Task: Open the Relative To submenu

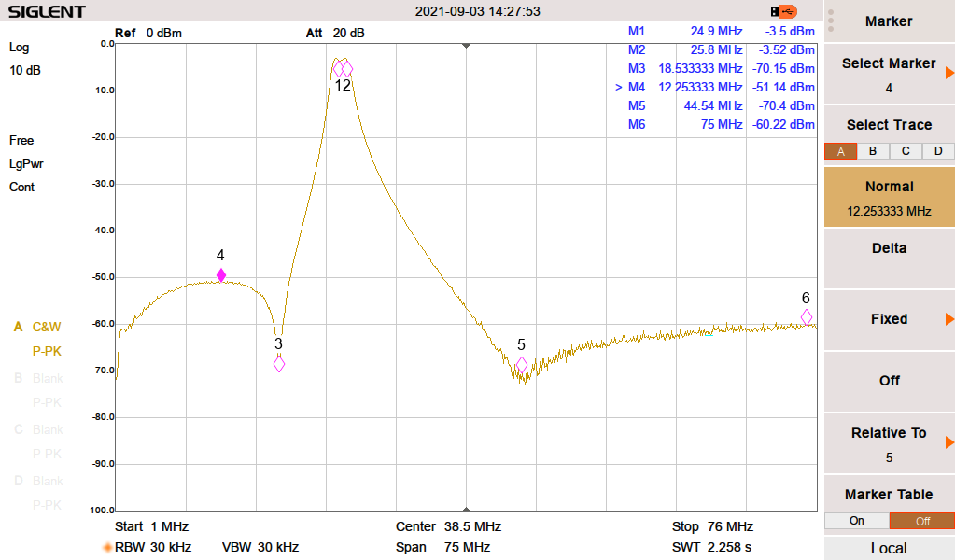Action: (x=890, y=443)
